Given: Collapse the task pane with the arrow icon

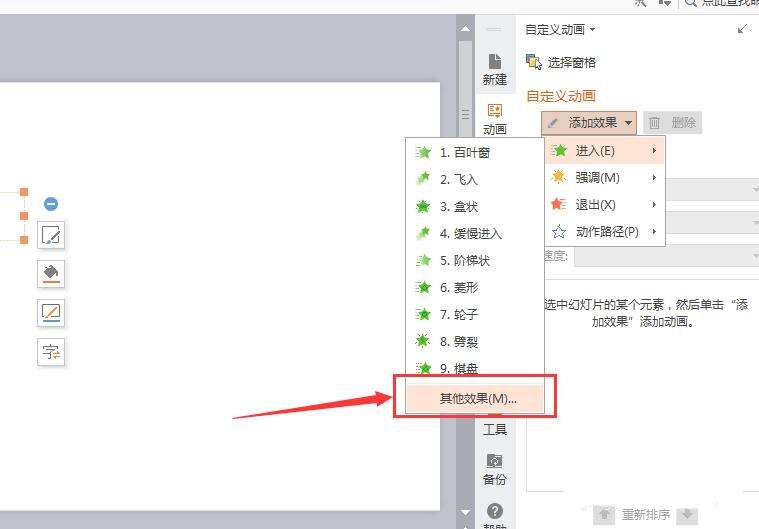Looking at the screenshot, I should point(742,29).
